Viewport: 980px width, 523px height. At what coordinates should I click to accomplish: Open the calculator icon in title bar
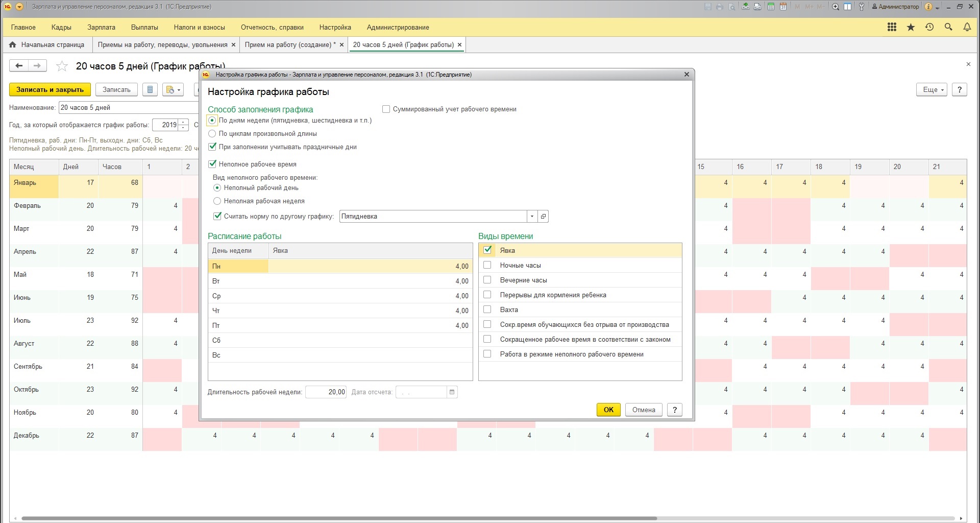pyautogui.click(x=771, y=7)
